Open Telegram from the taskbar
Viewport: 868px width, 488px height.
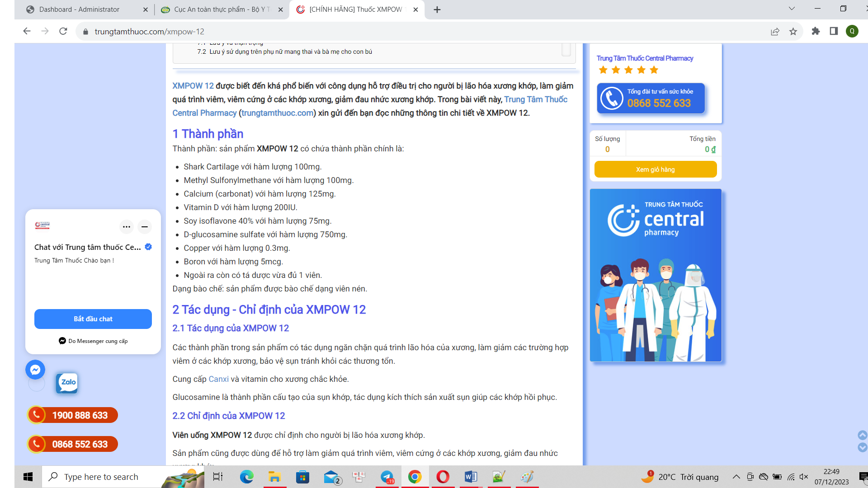pyautogui.click(x=387, y=477)
